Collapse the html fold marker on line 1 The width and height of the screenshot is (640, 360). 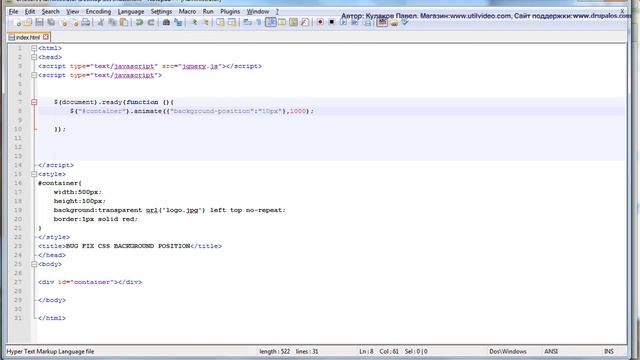[34, 48]
